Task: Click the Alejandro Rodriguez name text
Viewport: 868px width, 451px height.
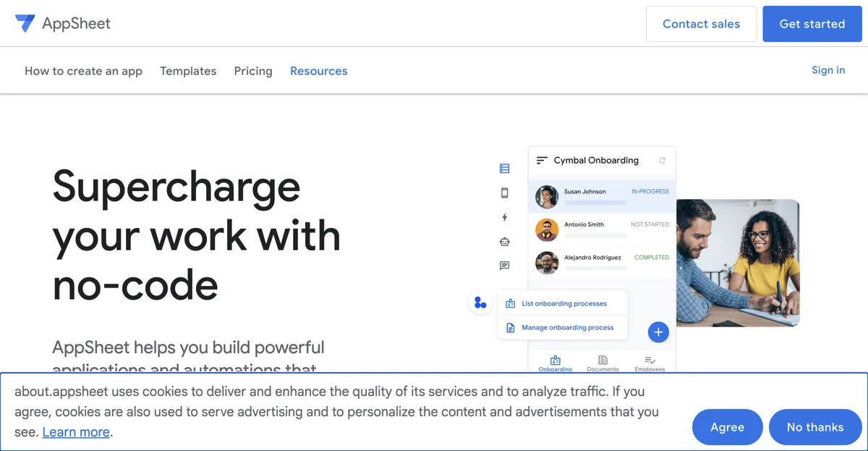Action: click(x=592, y=257)
